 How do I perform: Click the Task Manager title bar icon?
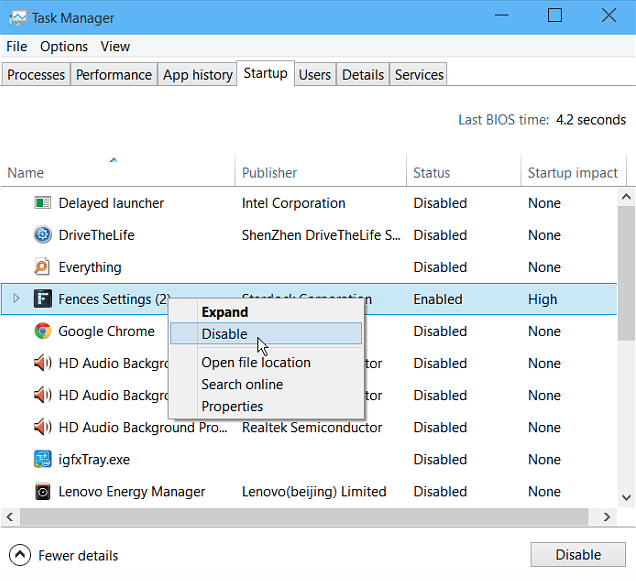tap(17, 18)
